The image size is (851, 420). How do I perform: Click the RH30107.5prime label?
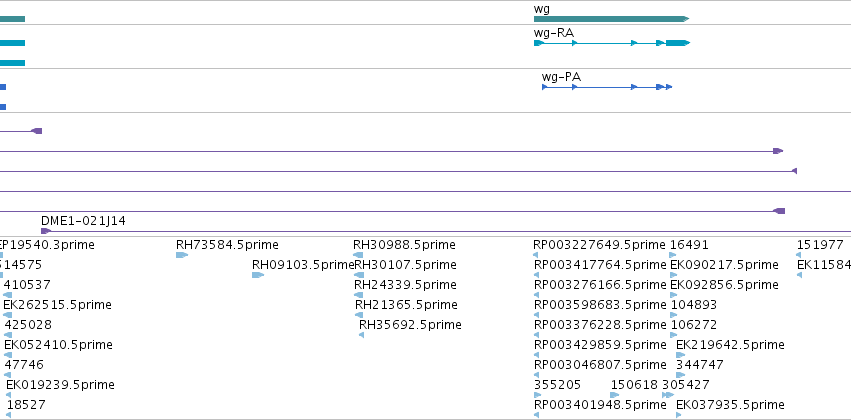(x=405, y=265)
